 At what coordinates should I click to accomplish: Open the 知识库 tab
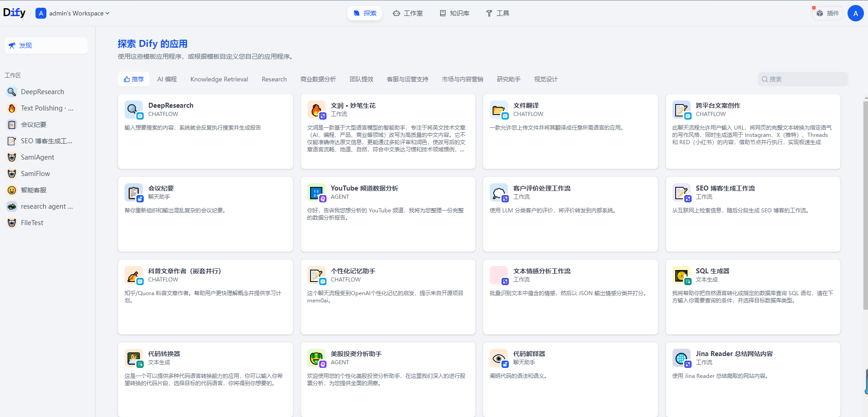click(x=454, y=13)
